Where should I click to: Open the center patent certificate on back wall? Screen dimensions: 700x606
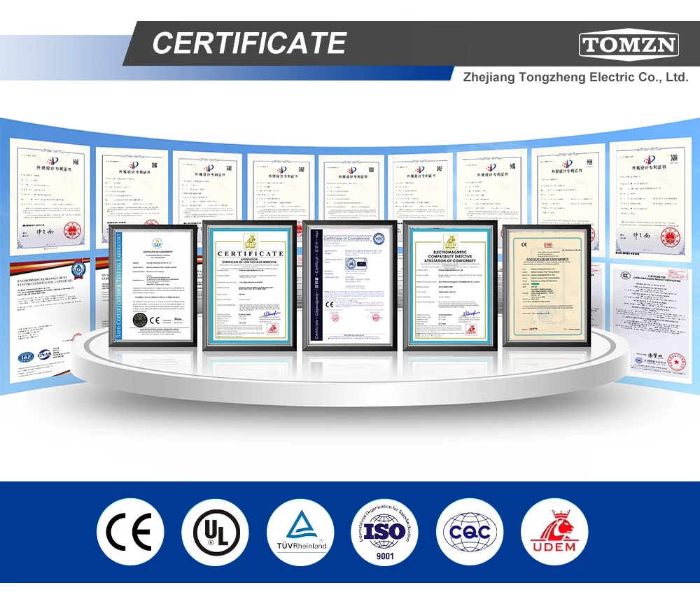(351, 188)
